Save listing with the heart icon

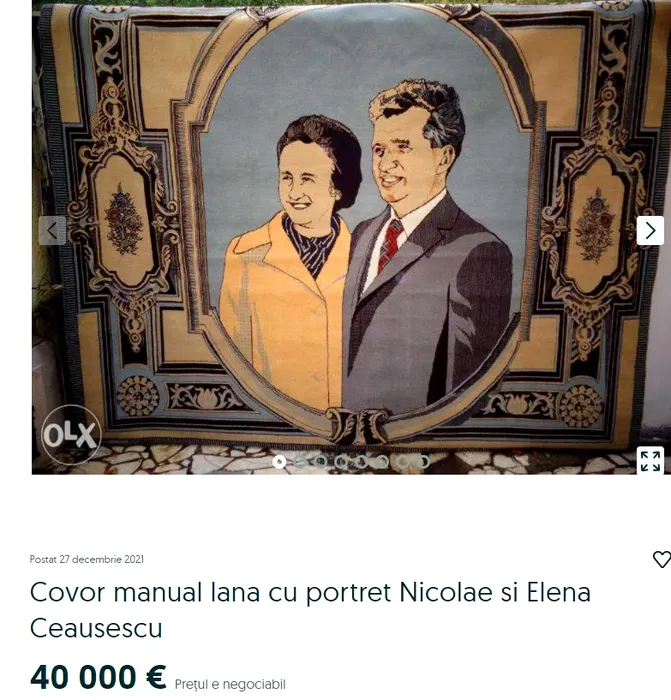662,559
